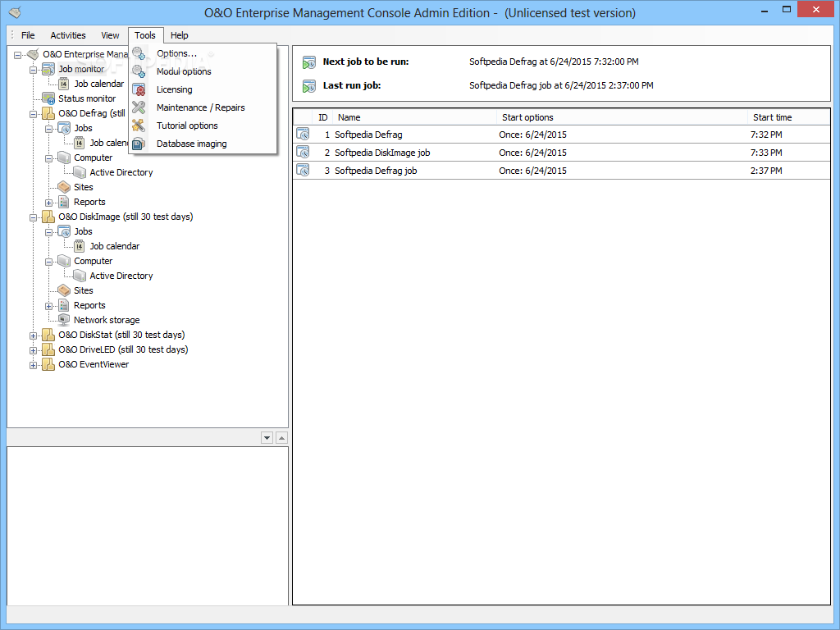Viewport: 840px width, 630px height.
Task: Click the Database imaging disk icon
Action: coord(139,144)
